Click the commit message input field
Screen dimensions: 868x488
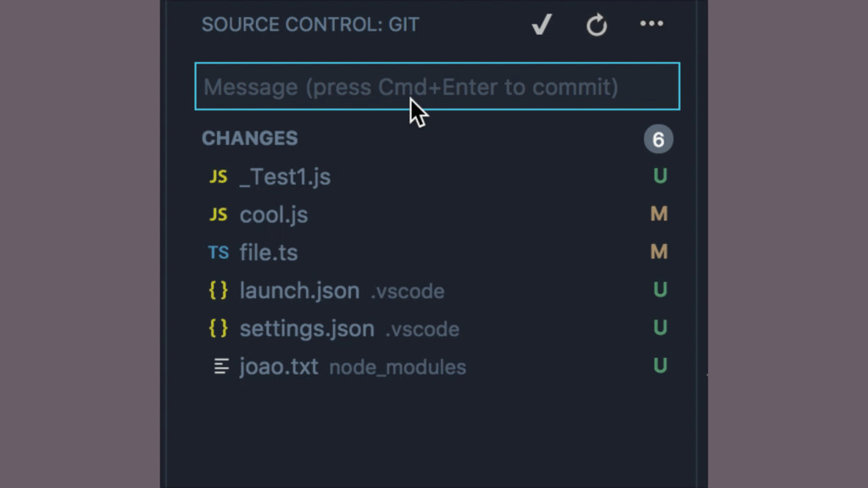(x=437, y=86)
